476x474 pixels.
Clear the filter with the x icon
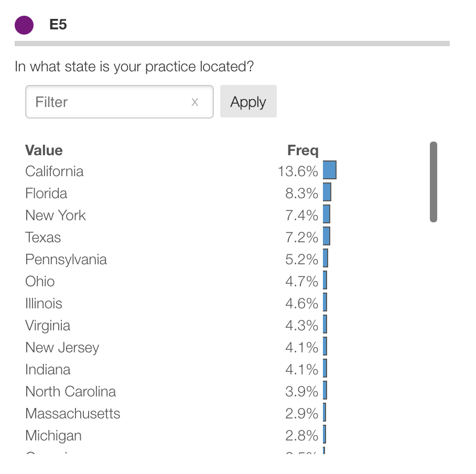coord(195,102)
